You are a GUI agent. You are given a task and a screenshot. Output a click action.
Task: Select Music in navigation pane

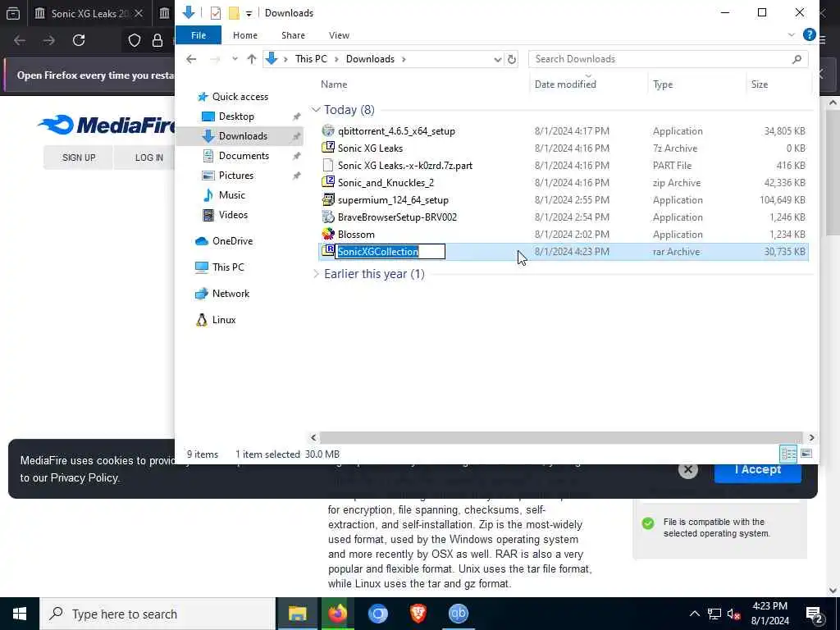[x=231, y=195]
